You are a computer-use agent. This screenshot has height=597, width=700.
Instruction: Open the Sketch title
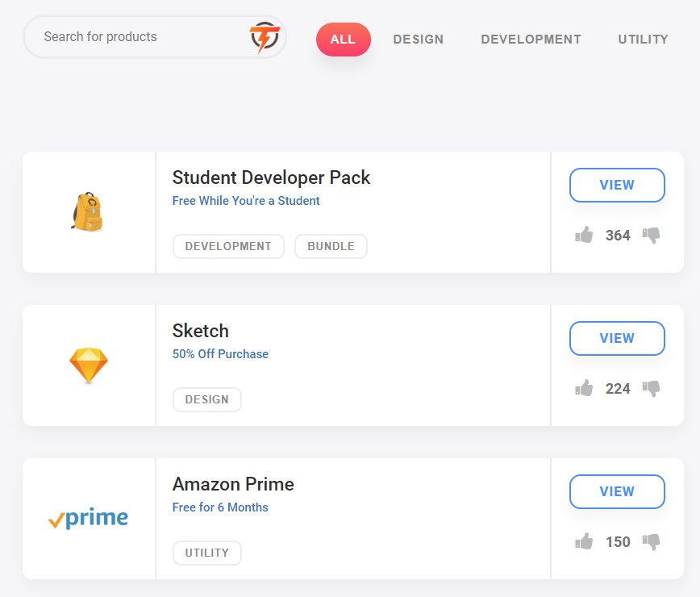[x=201, y=331]
